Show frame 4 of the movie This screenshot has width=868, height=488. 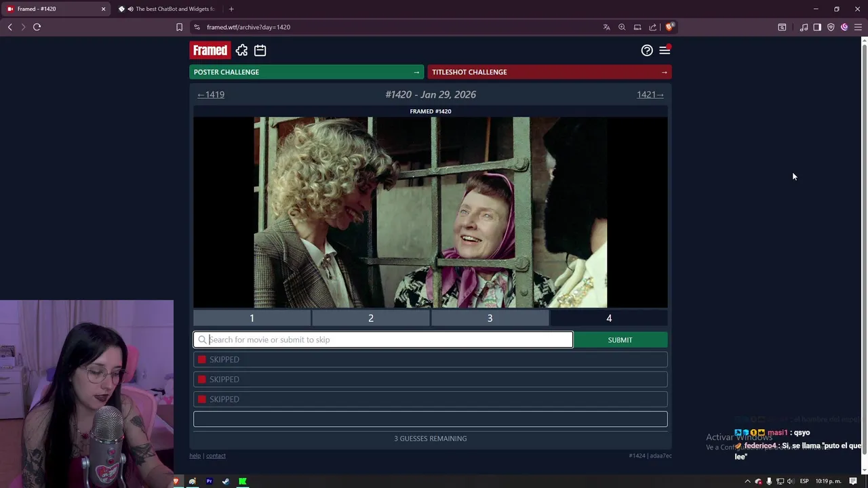click(x=609, y=318)
